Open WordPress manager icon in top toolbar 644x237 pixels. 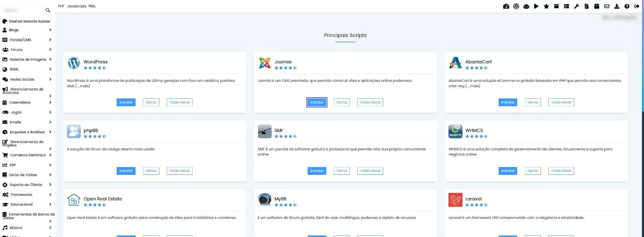(x=516, y=6)
